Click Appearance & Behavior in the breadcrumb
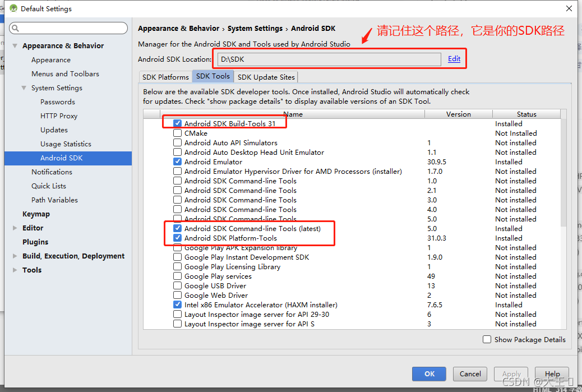 coord(178,29)
